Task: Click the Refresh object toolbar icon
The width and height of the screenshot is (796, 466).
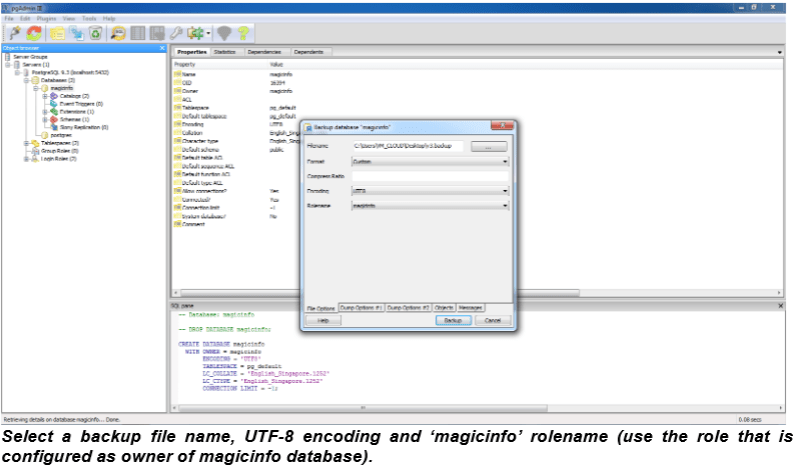Action: [35, 34]
